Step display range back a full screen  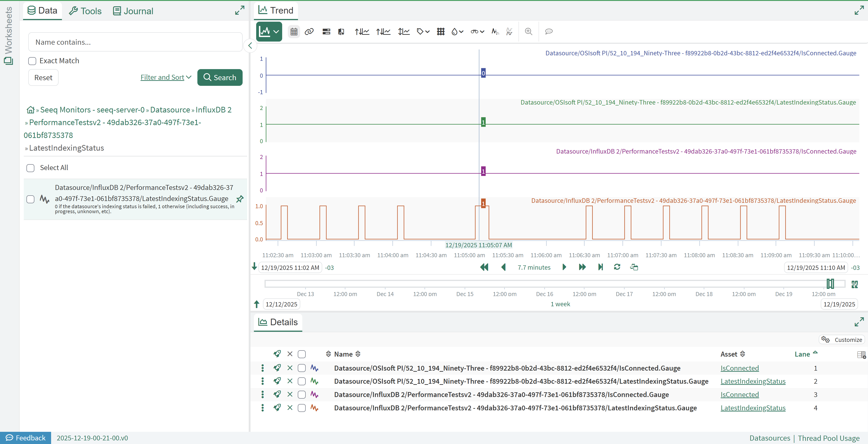[484, 267]
